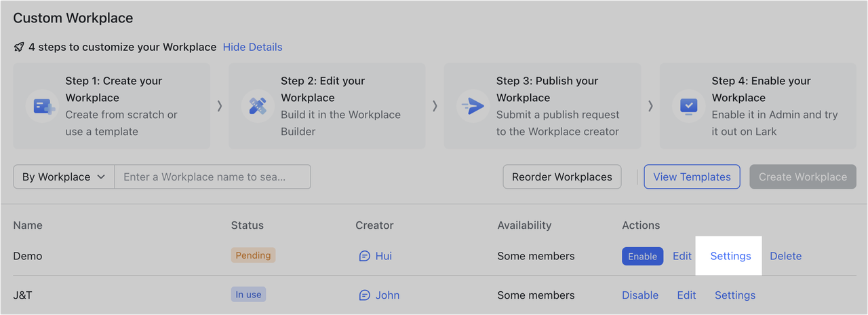Click the Step 4: Enable your Workplace card
The height and width of the screenshot is (315, 868).
point(758,107)
